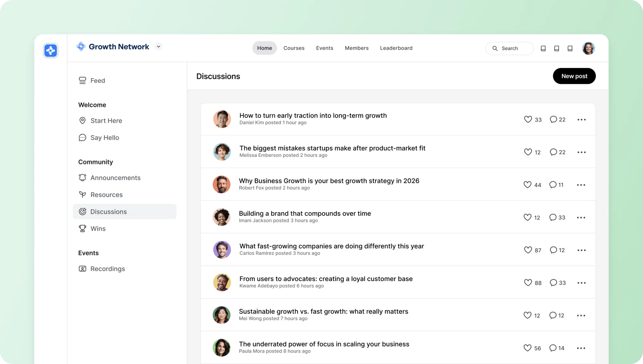Open comments on Robert Fox's post

553,185
